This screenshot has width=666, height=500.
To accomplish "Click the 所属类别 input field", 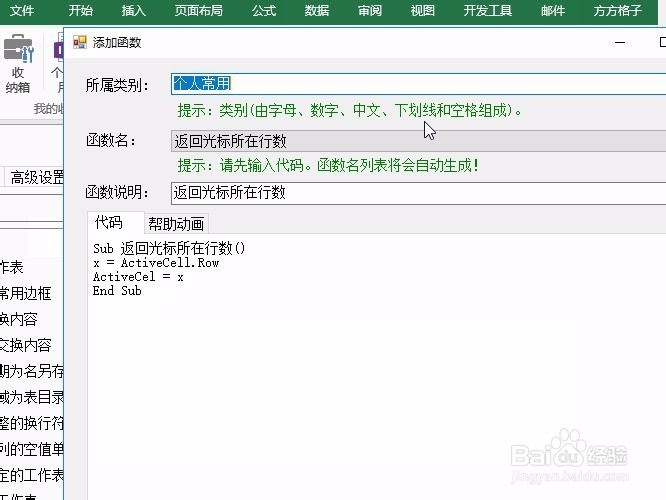I will pos(418,84).
